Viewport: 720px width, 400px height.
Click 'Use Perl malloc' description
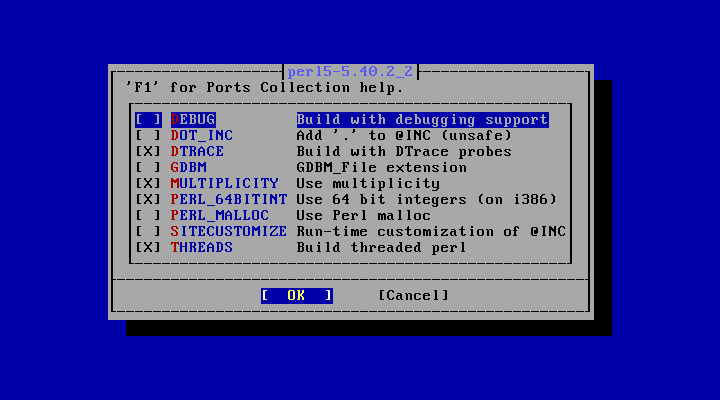pos(364,215)
